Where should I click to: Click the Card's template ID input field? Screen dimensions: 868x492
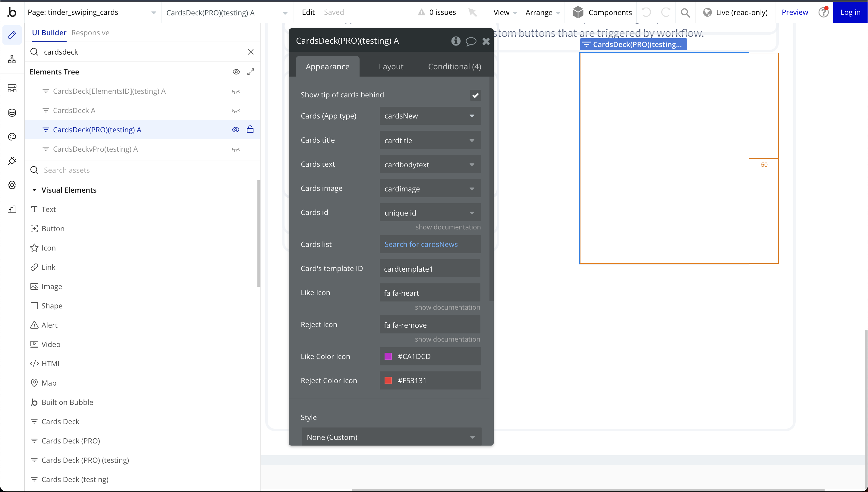[x=429, y=269]
